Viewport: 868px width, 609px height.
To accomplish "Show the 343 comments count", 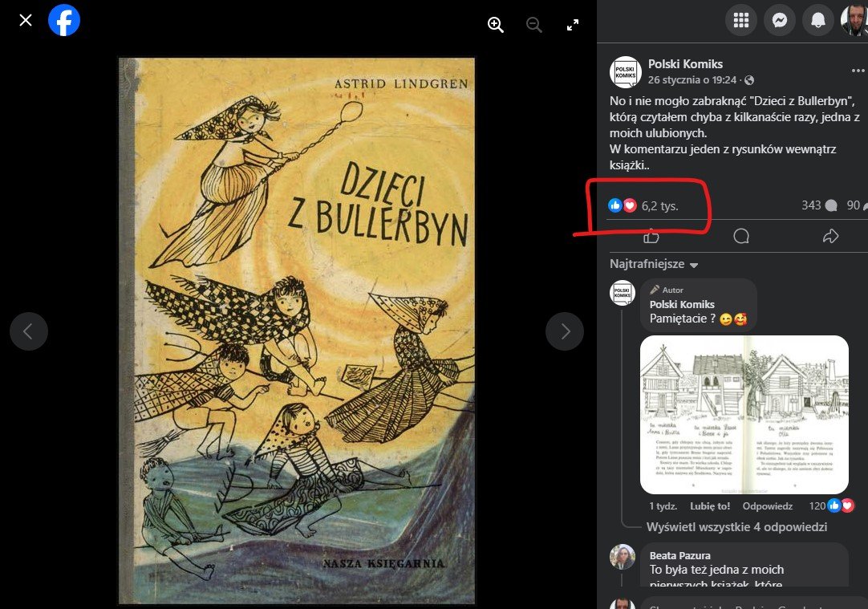I will [819, 205].
